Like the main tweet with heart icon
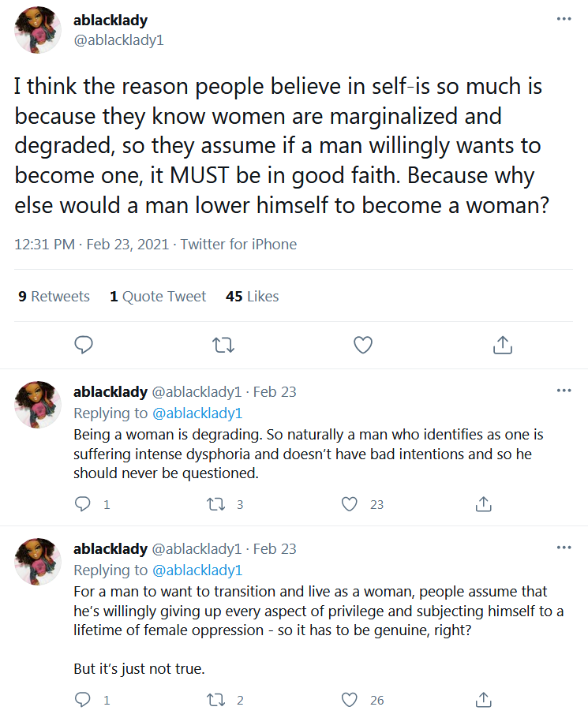This screenshot has width=588, height=718. click(x=362, y=345)
